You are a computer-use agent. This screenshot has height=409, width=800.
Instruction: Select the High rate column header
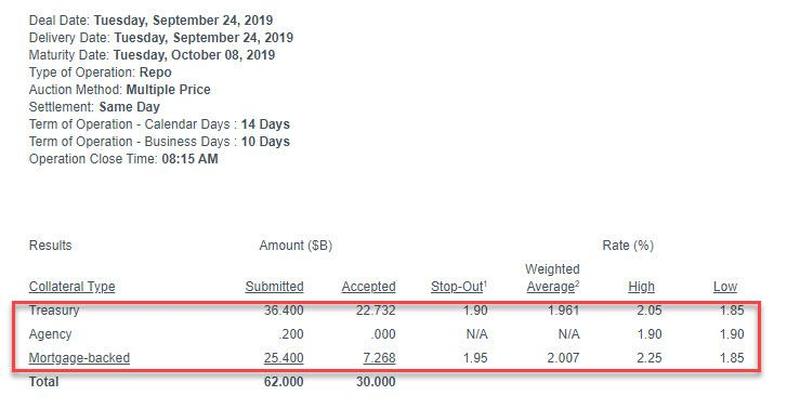click(641, 287)
